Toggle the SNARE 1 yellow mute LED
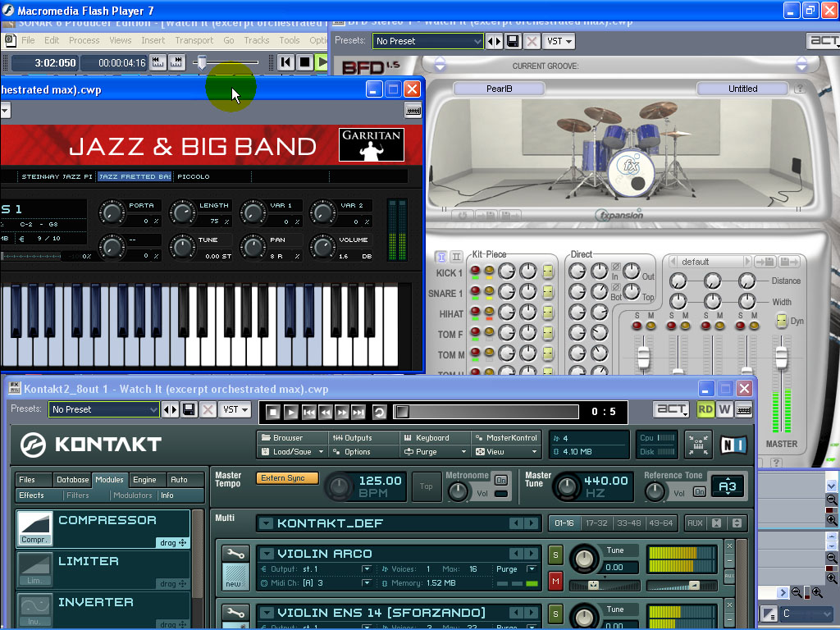 coord(489,291)
